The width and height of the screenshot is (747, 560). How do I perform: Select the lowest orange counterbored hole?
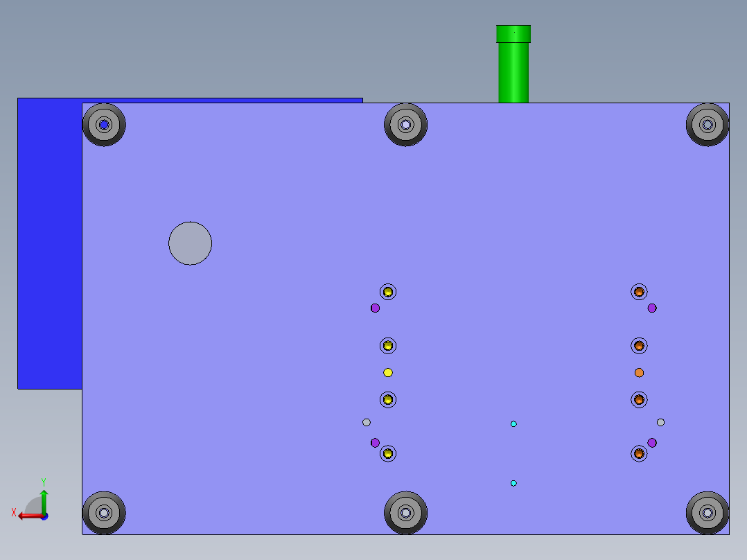click(639, 453)
